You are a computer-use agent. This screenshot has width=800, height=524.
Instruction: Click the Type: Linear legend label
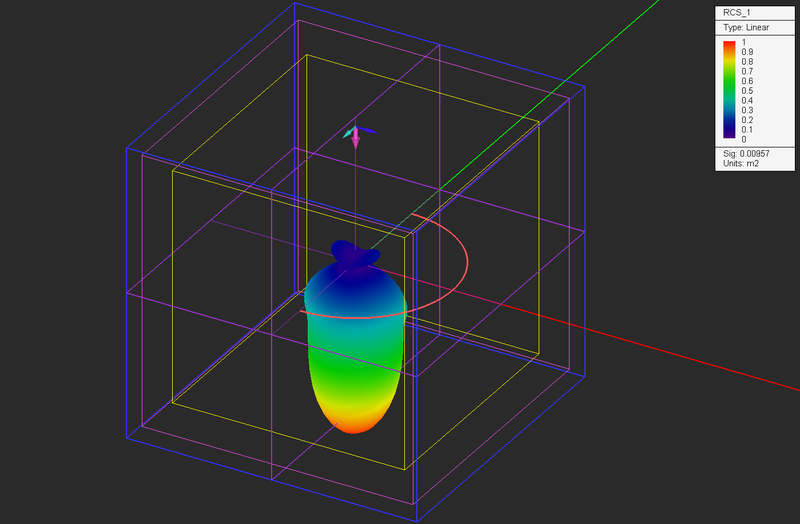(x=746, y=28)
